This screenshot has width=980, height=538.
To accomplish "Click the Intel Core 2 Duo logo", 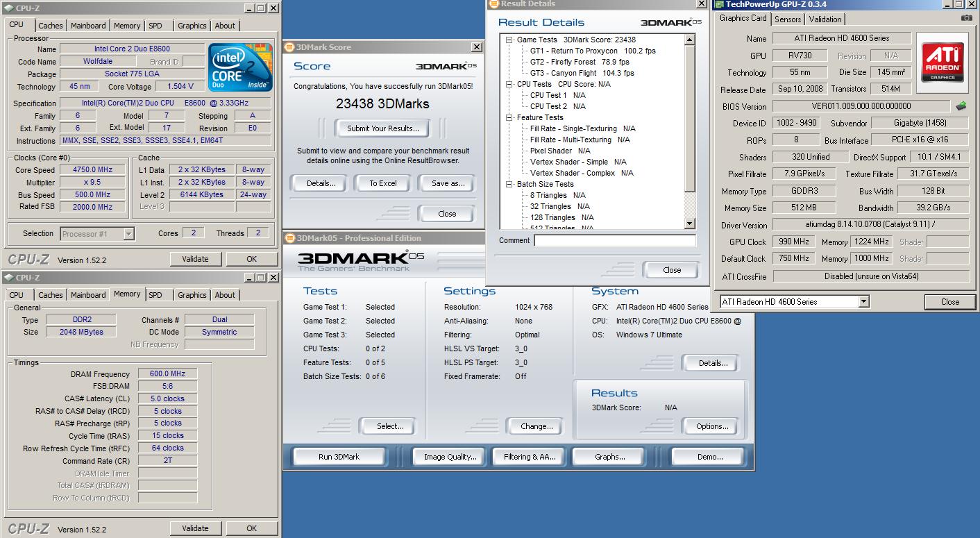I will tap(240, 67).
